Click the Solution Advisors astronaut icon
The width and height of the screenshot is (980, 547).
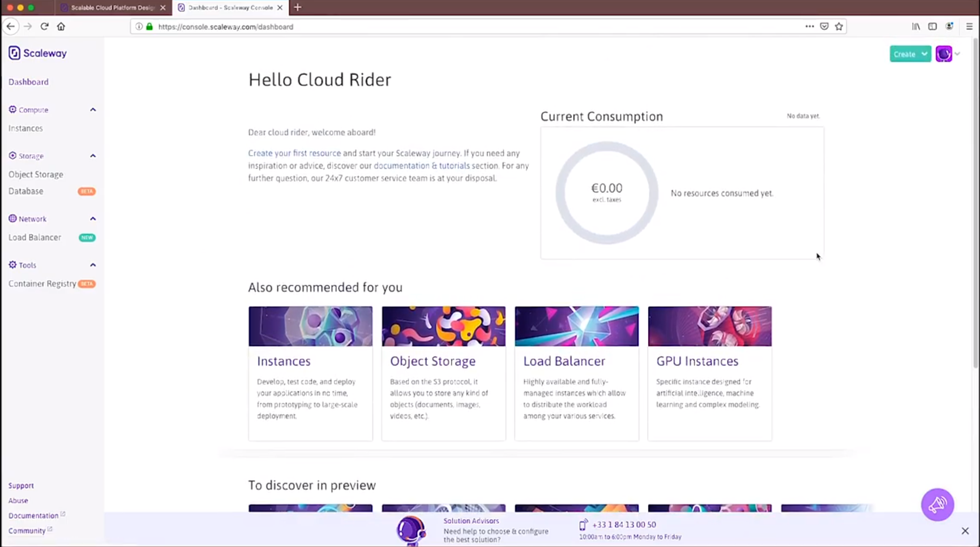(x=411, y=531)
